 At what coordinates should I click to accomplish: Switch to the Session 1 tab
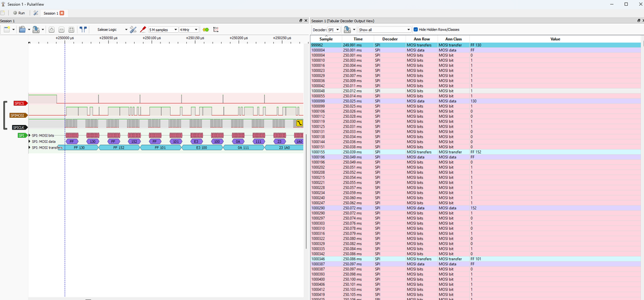tap(50, 13)
